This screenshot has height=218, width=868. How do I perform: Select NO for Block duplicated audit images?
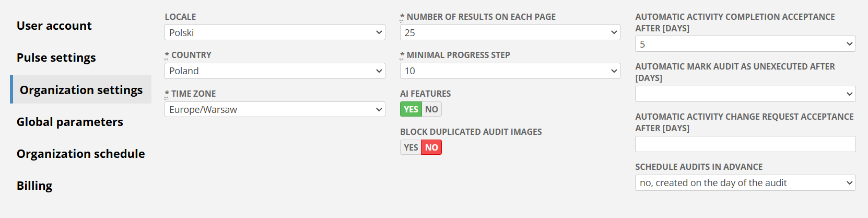[x=431, y=147]
